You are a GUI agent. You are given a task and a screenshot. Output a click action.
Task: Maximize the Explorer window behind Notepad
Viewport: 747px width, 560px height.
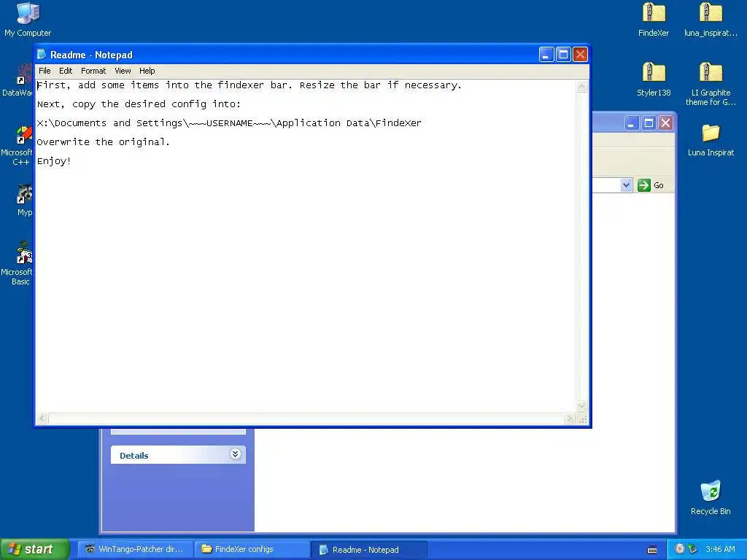click(649, 123)
